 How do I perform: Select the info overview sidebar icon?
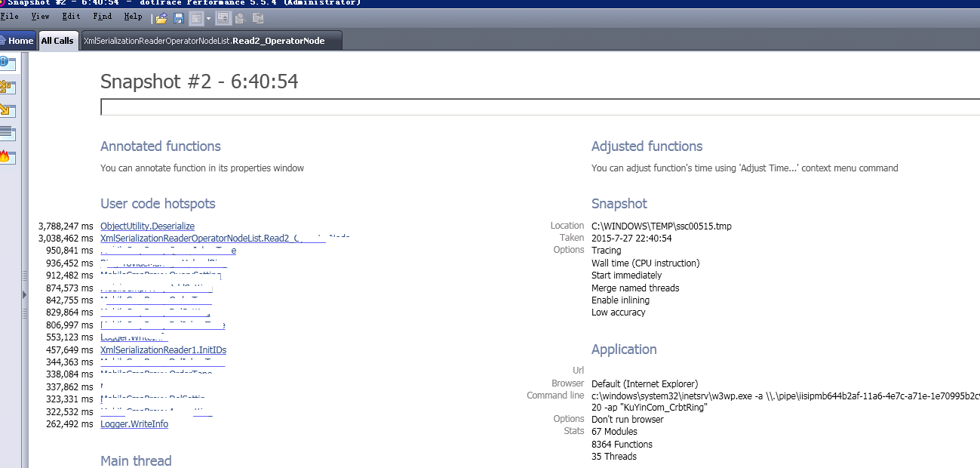coord(8,63)
